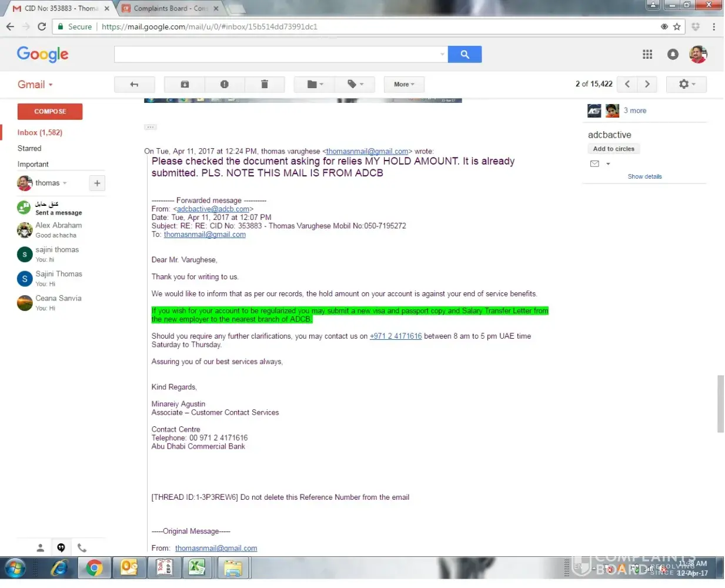Open the Important folder

tap(33, 164)
